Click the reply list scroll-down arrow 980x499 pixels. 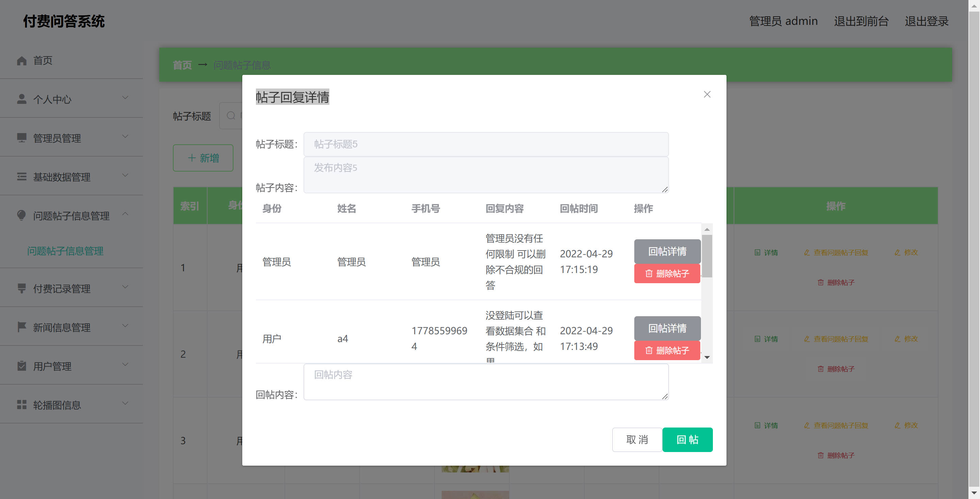(707, 357)
